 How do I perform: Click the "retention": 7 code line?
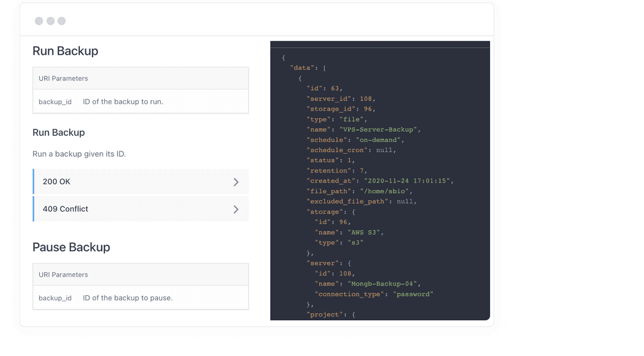337,171
